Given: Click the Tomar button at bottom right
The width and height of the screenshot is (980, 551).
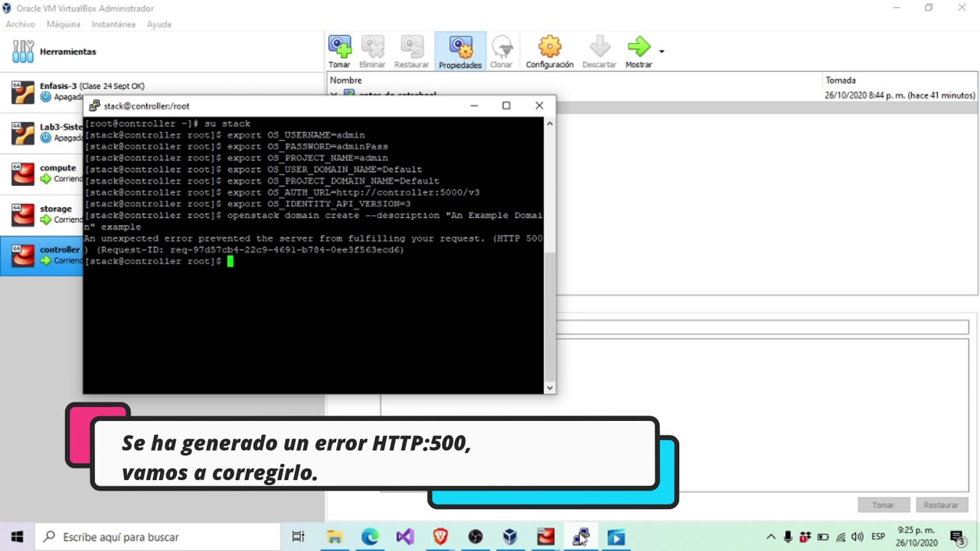Looking at the screenshot, I should pos(883,505).
